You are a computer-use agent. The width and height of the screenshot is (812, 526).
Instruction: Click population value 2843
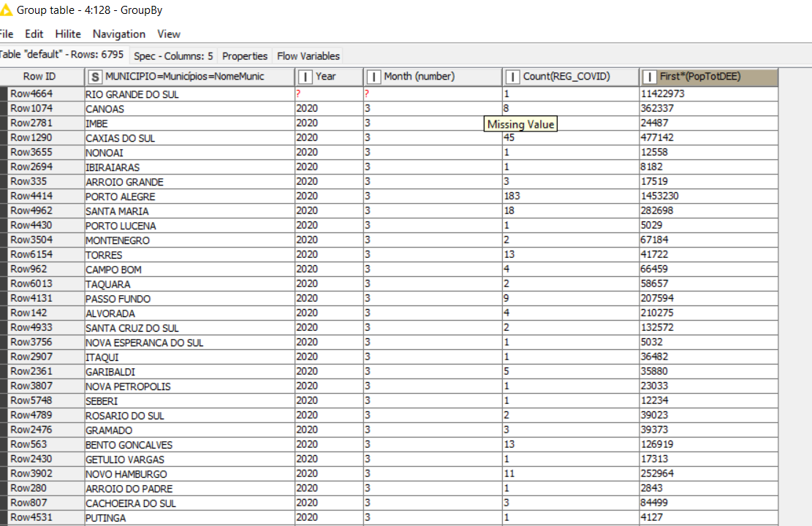point(708,488)
